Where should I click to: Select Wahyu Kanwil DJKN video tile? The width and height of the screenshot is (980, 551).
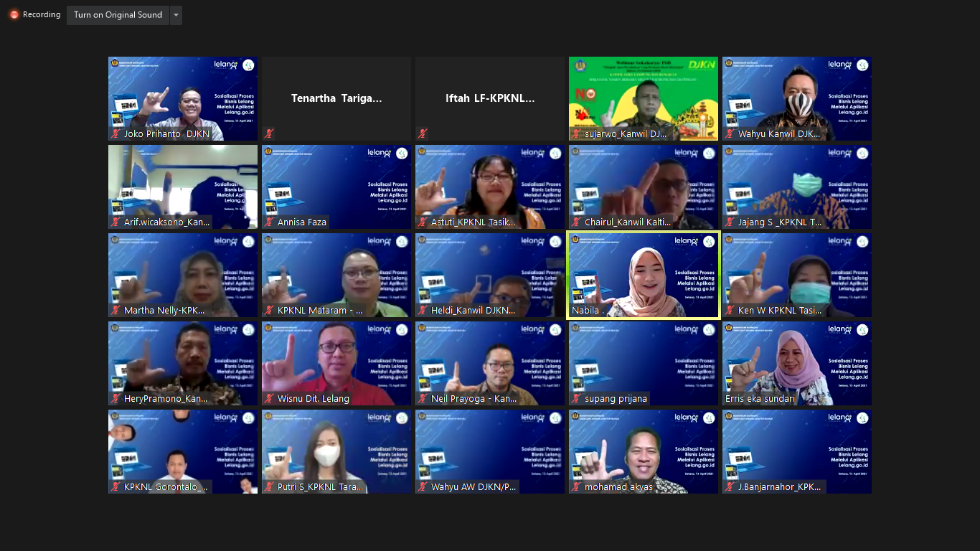coord(797,97)
